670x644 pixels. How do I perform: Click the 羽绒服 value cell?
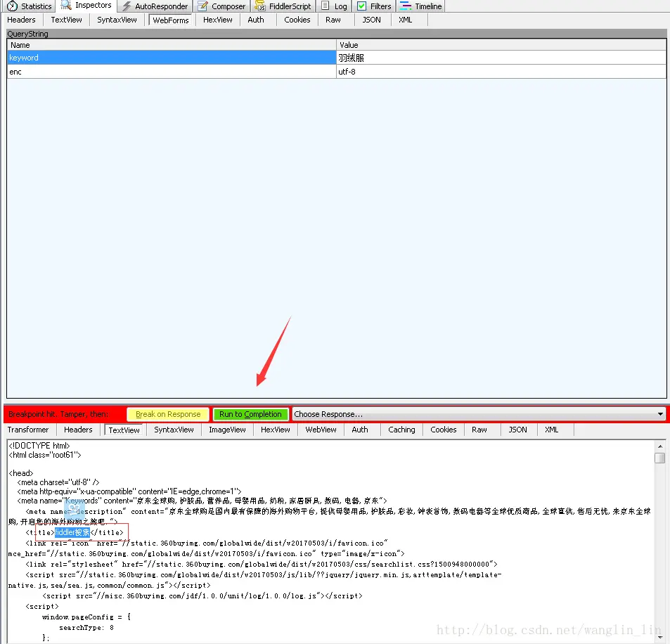pos(501,58)
